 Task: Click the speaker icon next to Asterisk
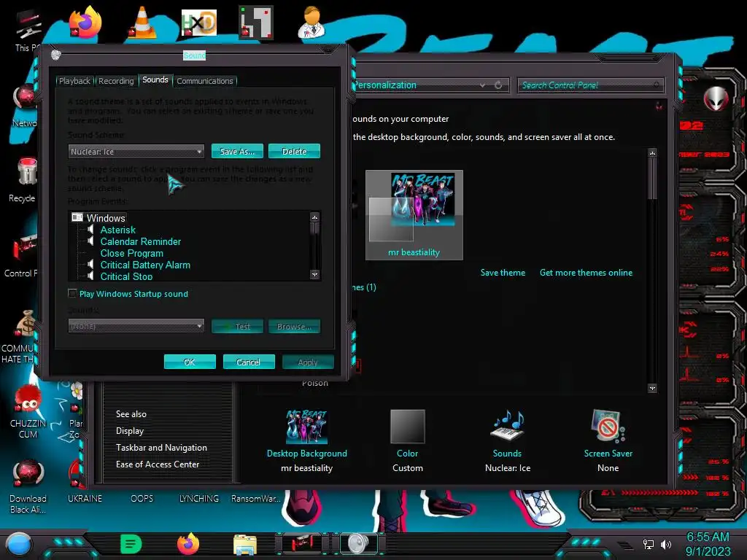pos(90,230)
